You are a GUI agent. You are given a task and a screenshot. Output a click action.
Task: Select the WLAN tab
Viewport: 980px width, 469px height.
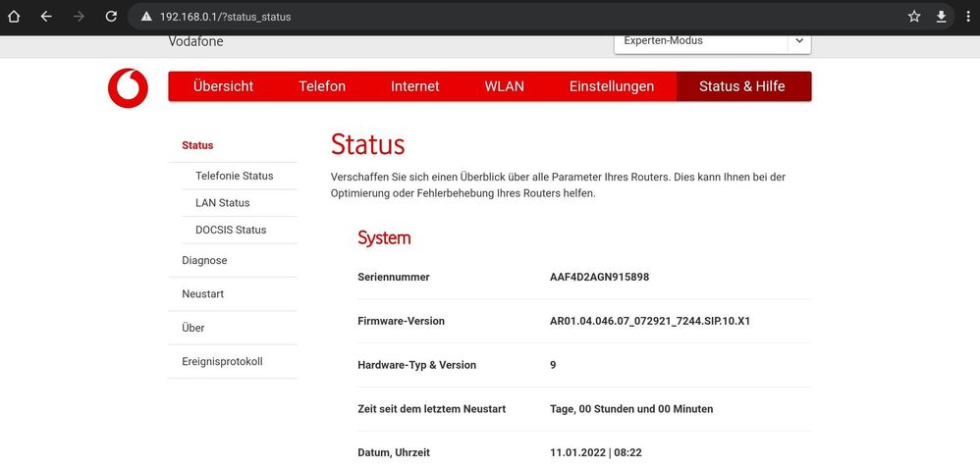505,86
